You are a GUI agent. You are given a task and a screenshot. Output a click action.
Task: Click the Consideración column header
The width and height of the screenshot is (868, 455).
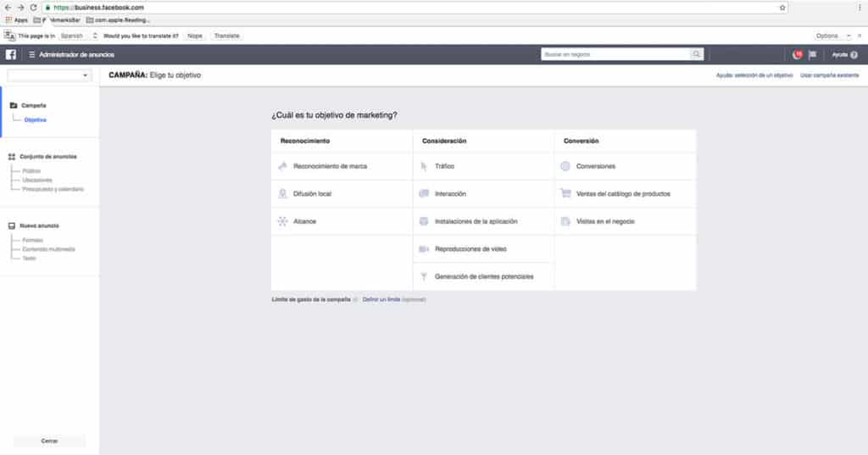(x=444, y=141)
